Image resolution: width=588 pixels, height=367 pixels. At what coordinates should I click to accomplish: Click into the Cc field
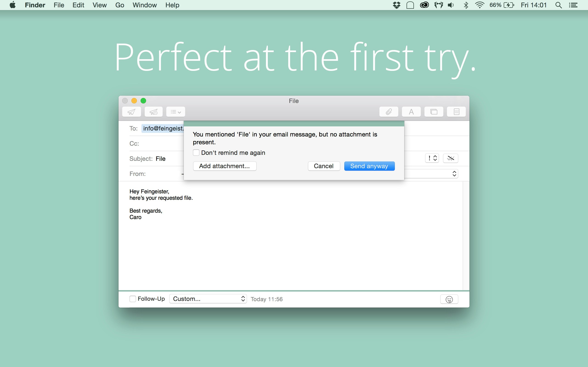(160, 143)
